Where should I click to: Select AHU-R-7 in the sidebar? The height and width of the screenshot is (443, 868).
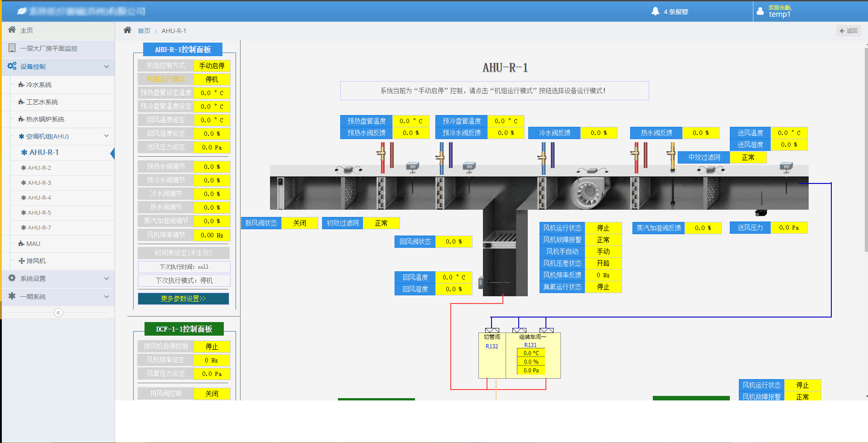pyautogui.click(x=39, y=227)
